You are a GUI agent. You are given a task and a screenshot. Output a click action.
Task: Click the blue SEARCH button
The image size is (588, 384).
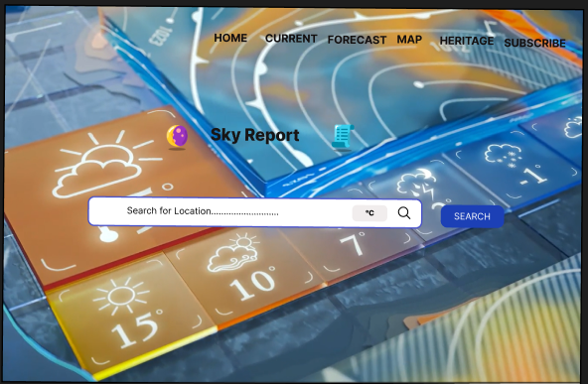[472, 216]
